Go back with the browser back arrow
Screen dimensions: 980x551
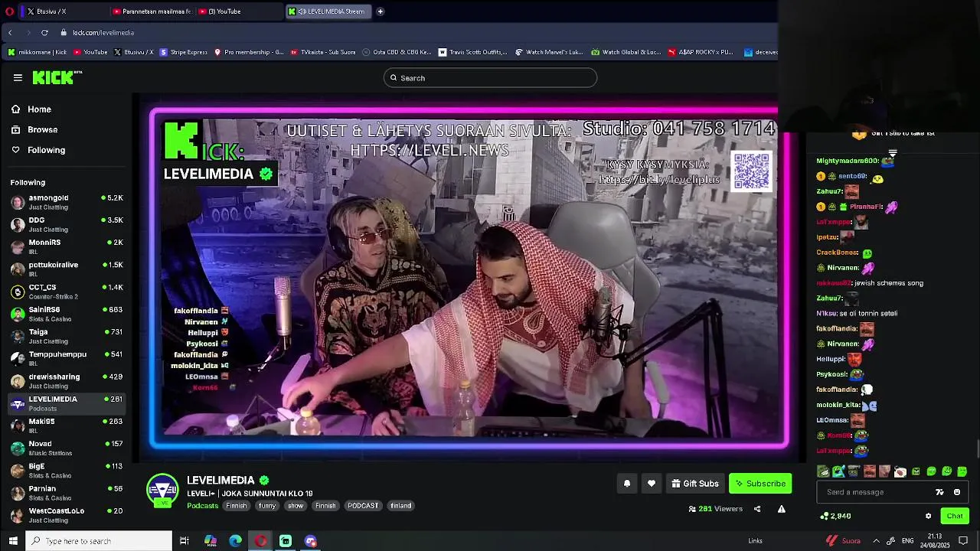click(x=10, y=32)
